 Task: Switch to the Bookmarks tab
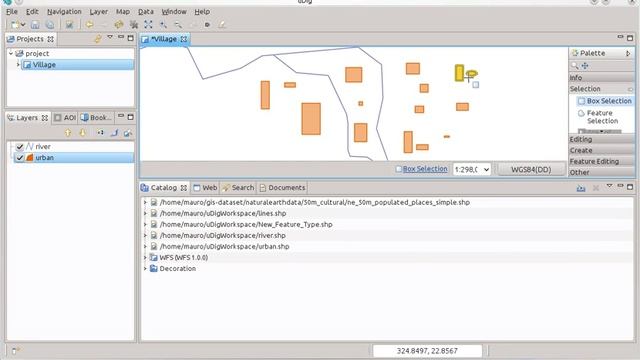pos(96,118)
